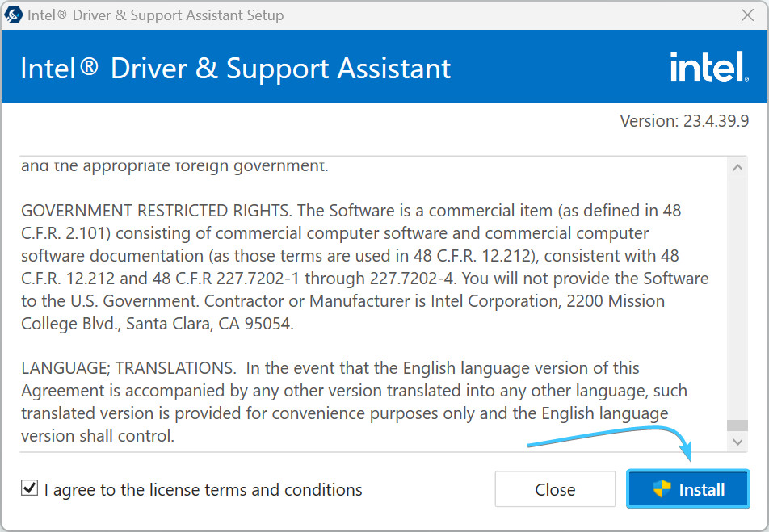Click the window title "Intel® Driver & Support Assistant Setup"
The image size is (769, 532).
tap(156, 15)
